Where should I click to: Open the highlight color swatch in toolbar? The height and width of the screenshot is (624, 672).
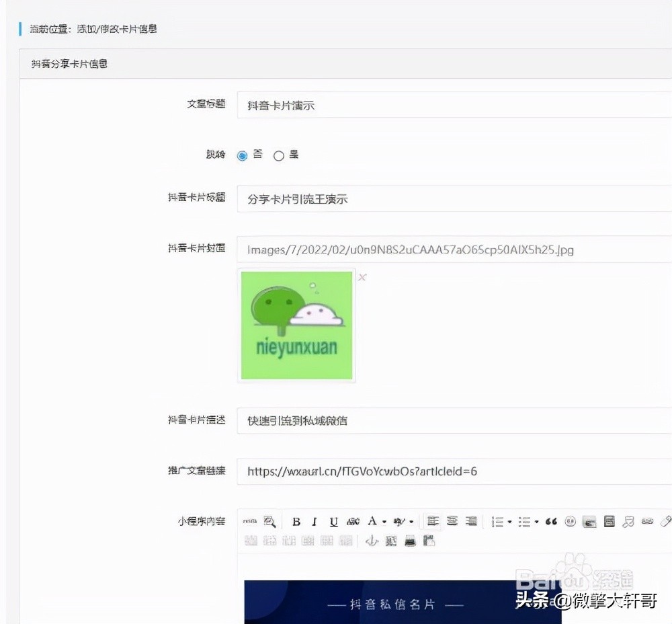click(x=398, y=520)
